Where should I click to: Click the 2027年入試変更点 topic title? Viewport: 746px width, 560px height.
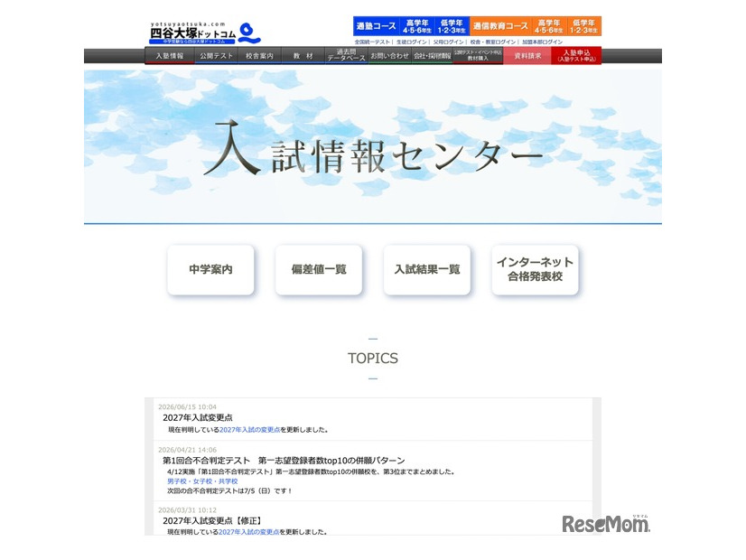click(x=198, y=417)
